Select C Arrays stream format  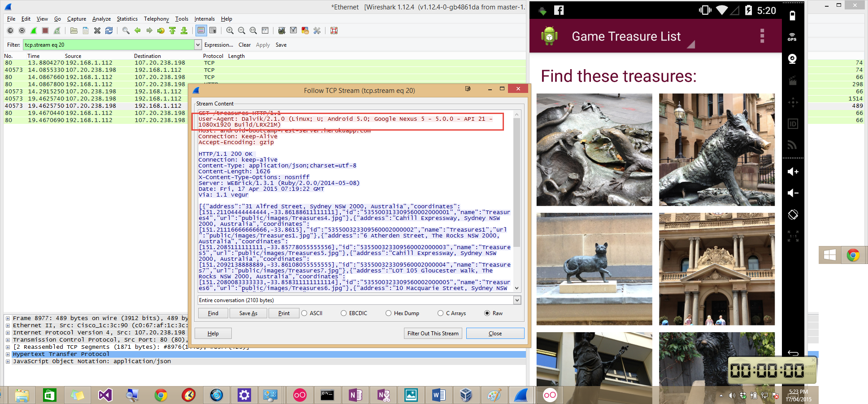pyautogui.click(x=451, y=313)
